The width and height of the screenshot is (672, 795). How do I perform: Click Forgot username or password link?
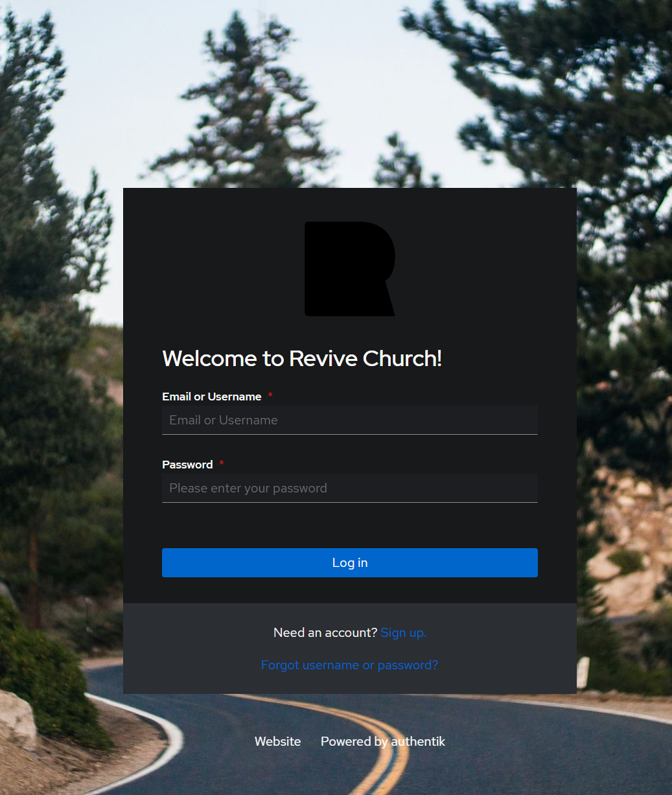349,665
